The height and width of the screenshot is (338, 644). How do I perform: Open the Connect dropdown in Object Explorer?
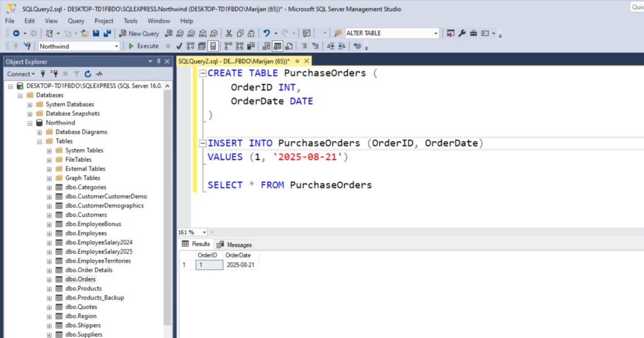click(x=21, y=74)
